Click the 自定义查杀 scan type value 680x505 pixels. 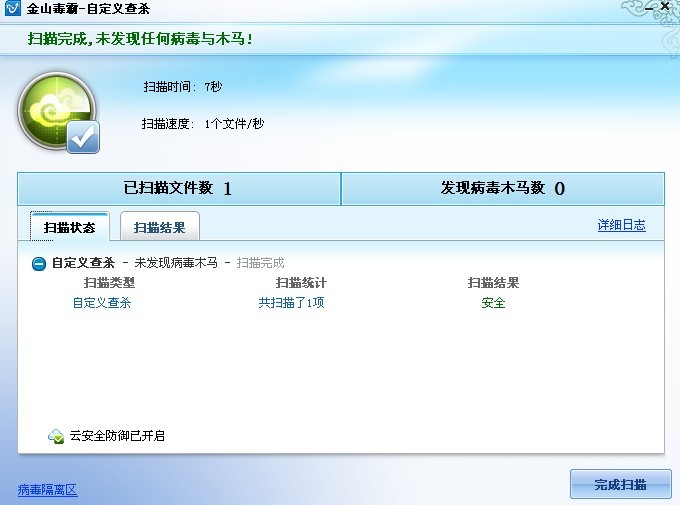click(102, 302)
